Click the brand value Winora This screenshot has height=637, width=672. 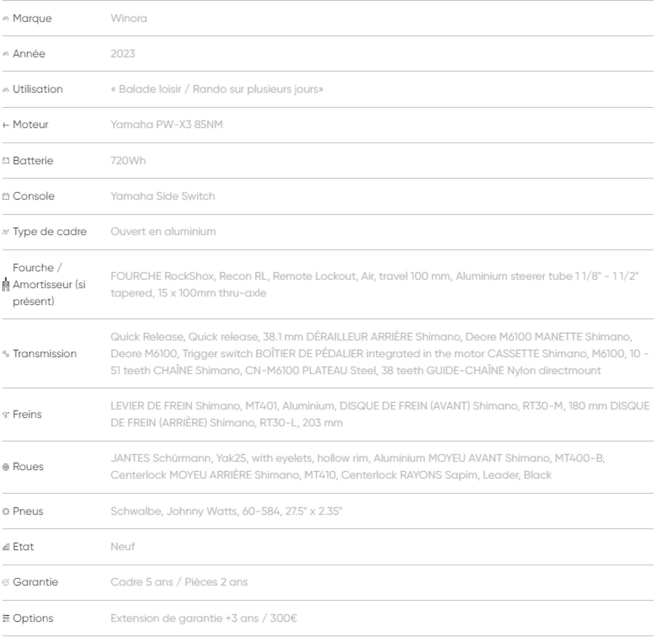tap(129, 18)
